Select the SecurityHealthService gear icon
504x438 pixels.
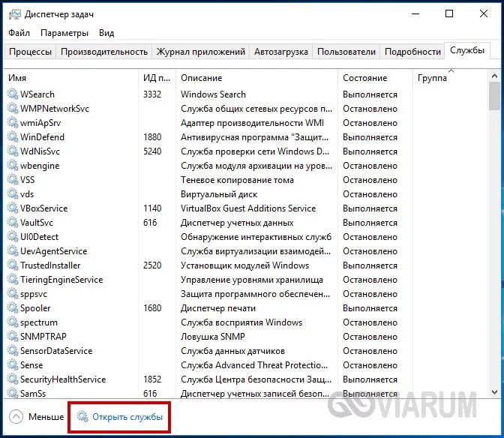tap(13, 379)
